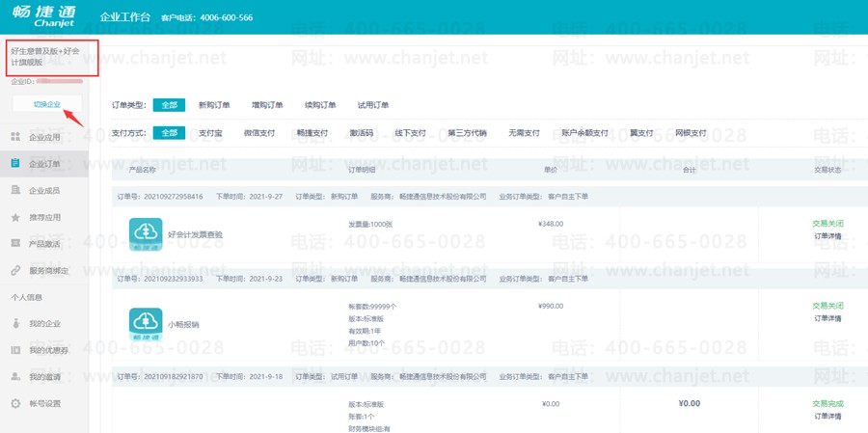Click the 服务商绑定 link icon in sidebar
This screenshot has width=868, height=433.
16,271
